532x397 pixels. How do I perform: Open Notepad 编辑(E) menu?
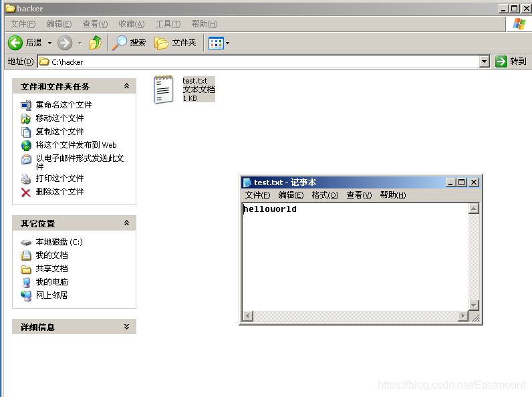[x=291, y=195]
